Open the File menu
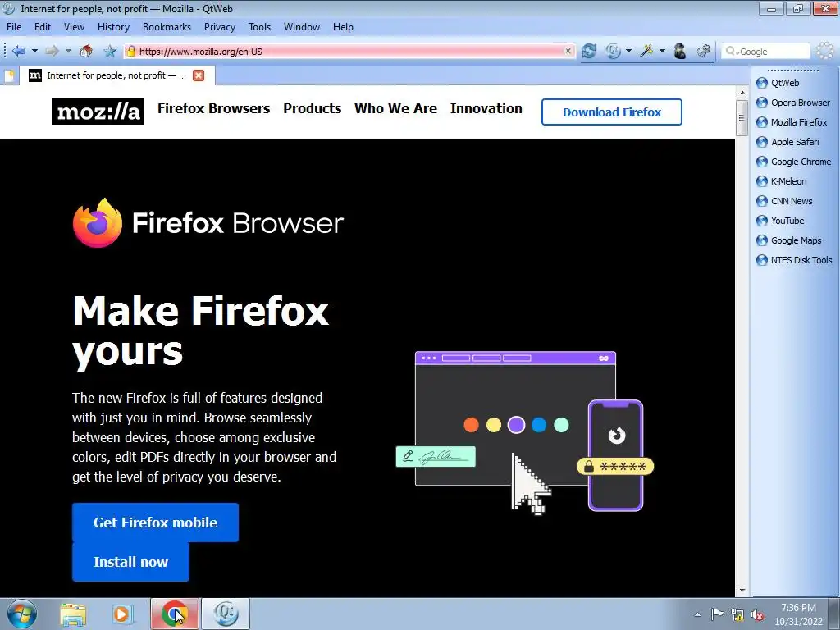 click(x=14, y=27)
